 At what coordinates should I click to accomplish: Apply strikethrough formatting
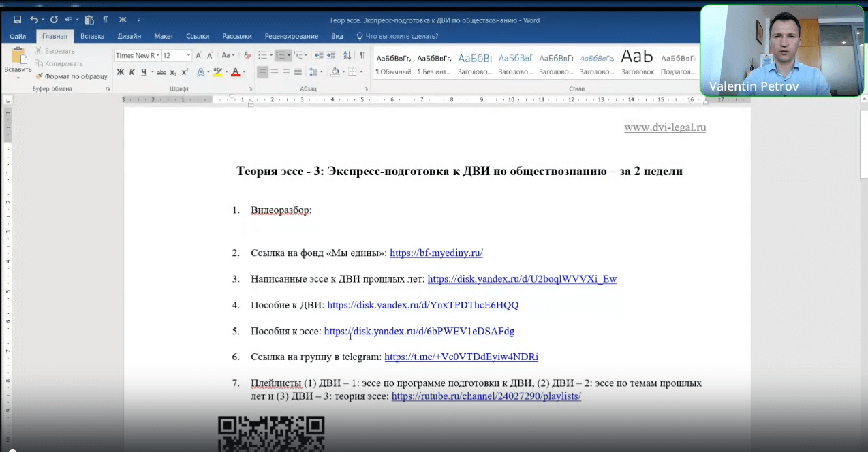tap(162, 71)
